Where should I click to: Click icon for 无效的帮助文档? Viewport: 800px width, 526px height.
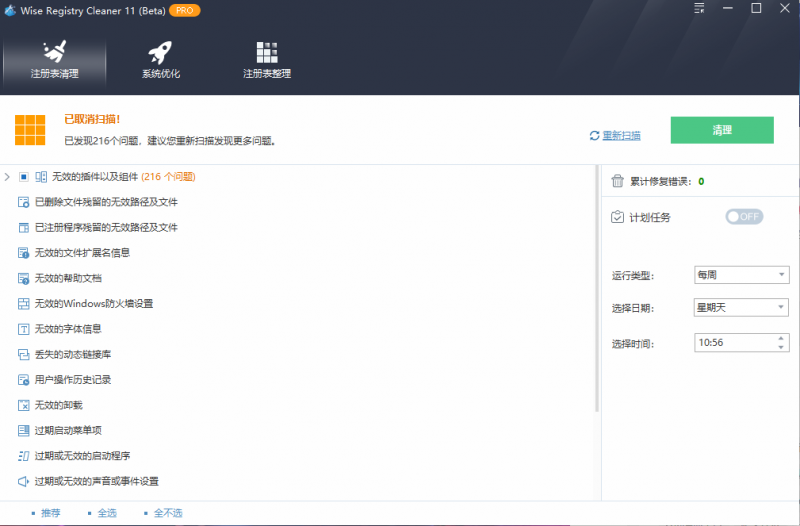(x=23, y=279)
